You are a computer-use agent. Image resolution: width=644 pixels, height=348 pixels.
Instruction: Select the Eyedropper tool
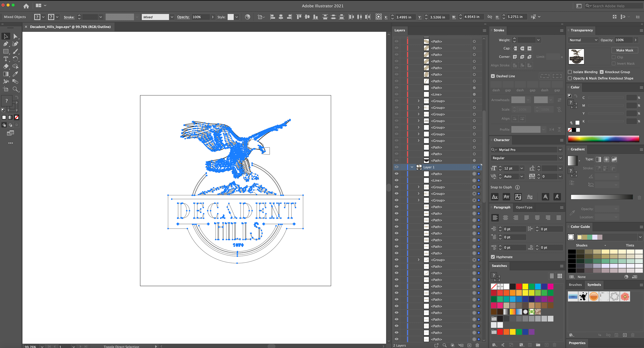[x=15, y=74]
